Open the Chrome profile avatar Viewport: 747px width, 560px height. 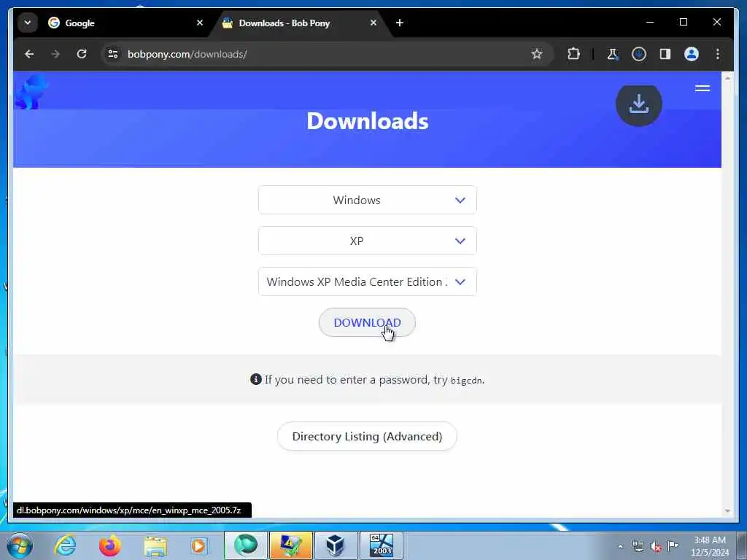[x=692, y=54]
